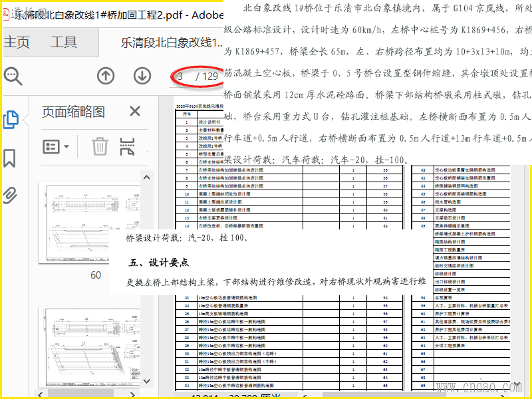Viewport: 532px width, 399px height.
Task: Go to previous page with up arrow
Action: point(106,76)
